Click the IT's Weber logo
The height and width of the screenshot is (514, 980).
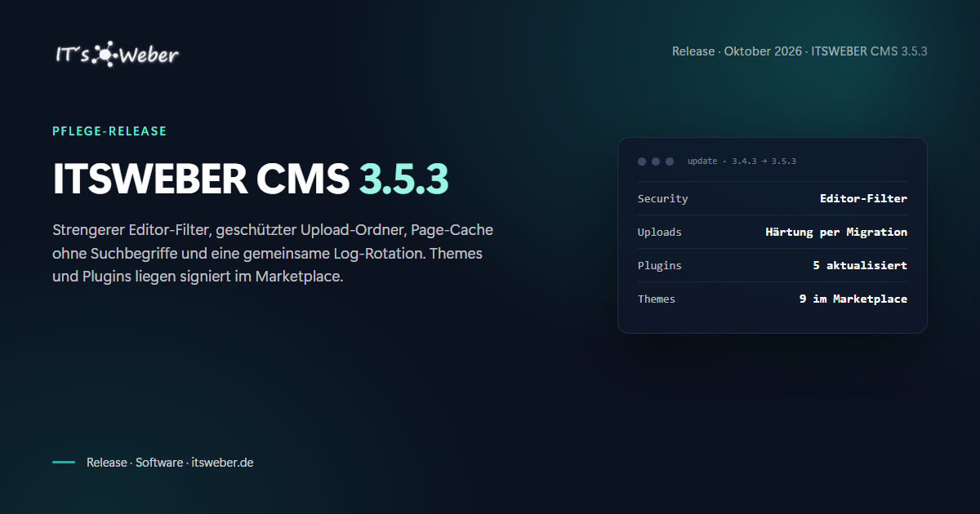tap(116, 54)
